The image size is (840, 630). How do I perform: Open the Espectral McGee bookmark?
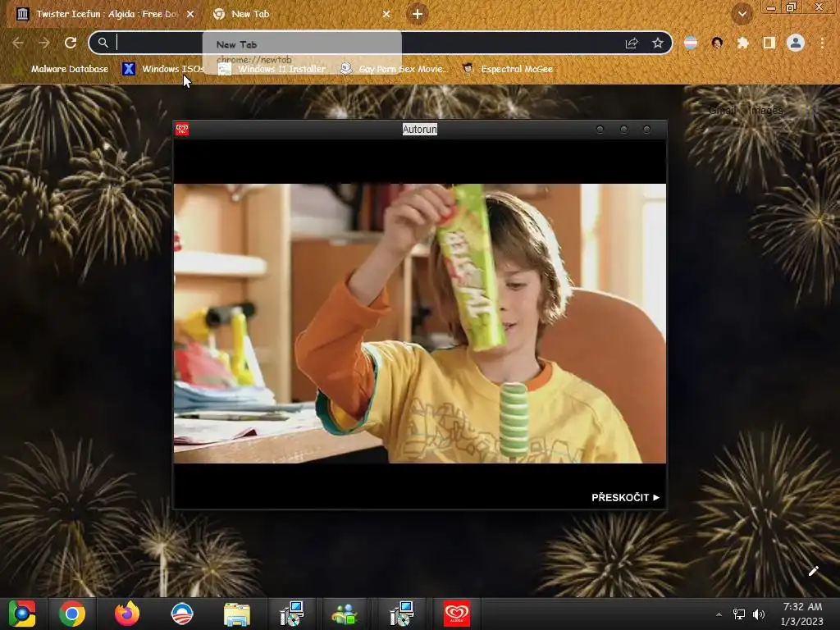point(507,69)
